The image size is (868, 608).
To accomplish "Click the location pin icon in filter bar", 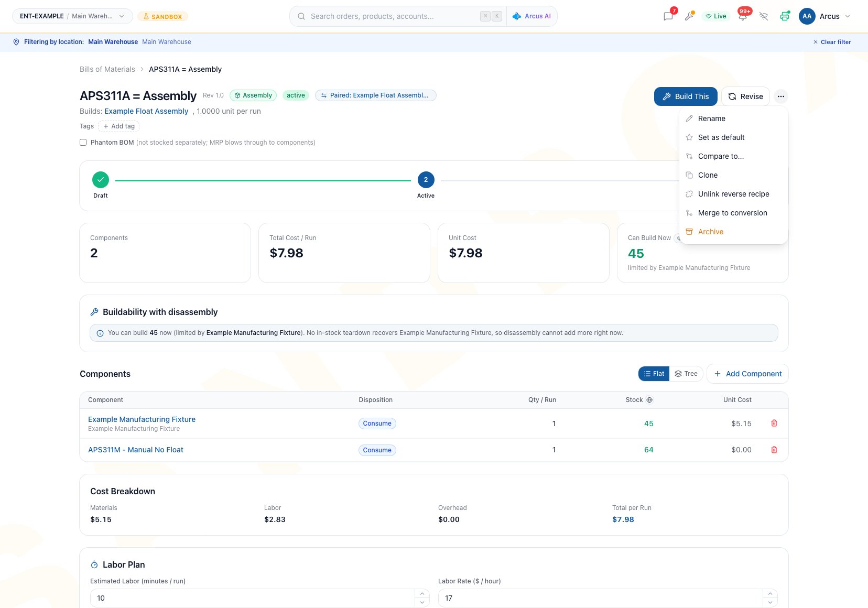I will pyautogui.click(x=16, y=42).
